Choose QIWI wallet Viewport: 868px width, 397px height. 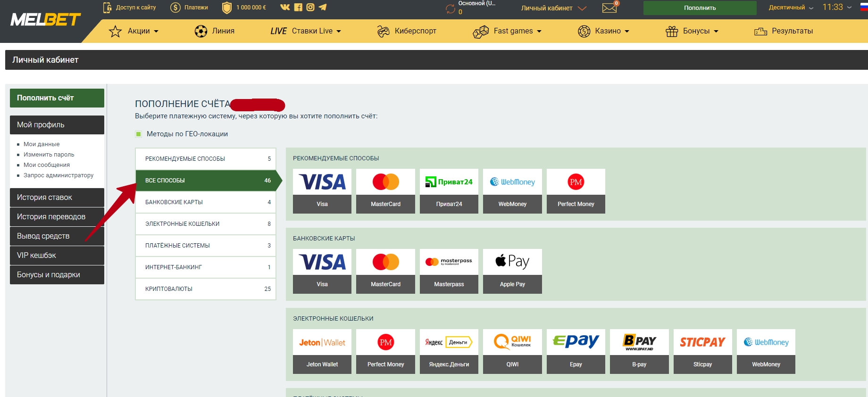coord(512,351)
